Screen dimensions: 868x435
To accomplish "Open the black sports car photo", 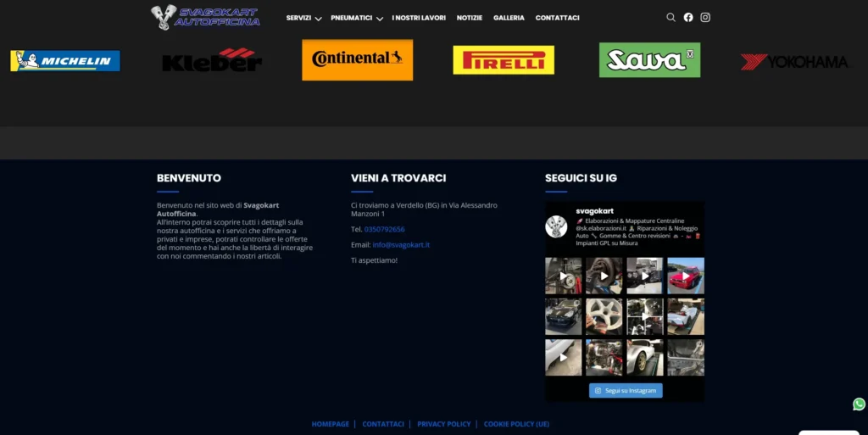I will point(564,316).
